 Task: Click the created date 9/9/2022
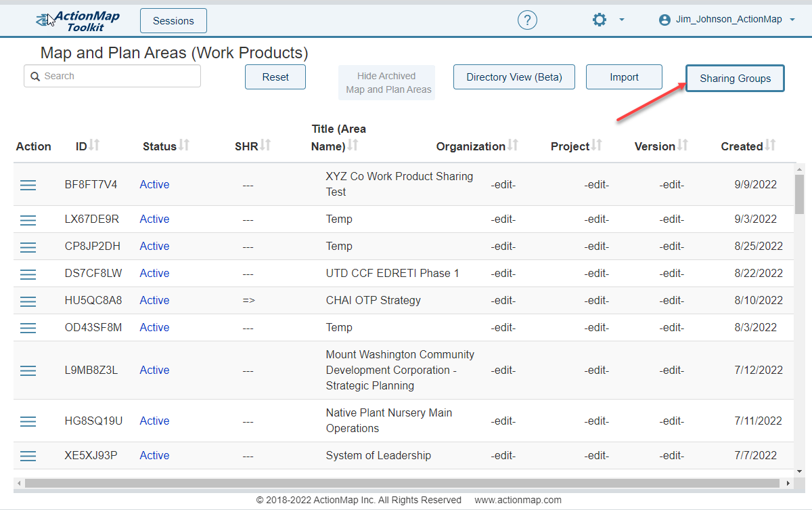tap(755, 185)
